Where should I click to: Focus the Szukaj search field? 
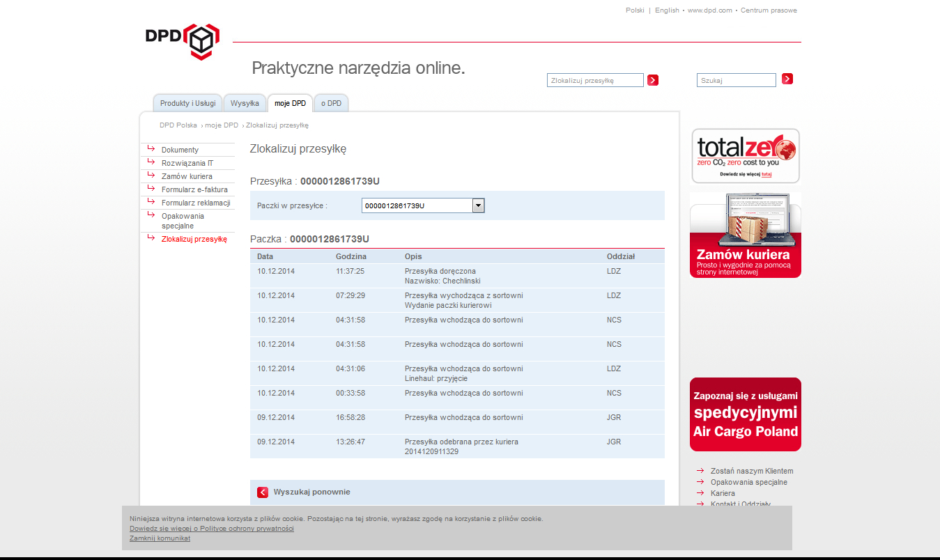736,81
